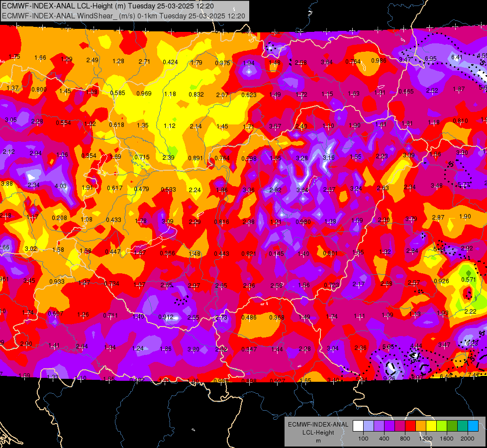The width and height of the screenshot is (487, 448).
Task: Click the legend label 800
Action: point(405,439)
